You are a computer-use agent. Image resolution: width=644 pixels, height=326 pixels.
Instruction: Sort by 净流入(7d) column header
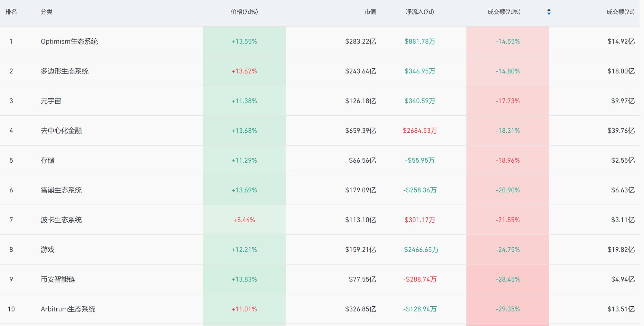pos(420,12)
